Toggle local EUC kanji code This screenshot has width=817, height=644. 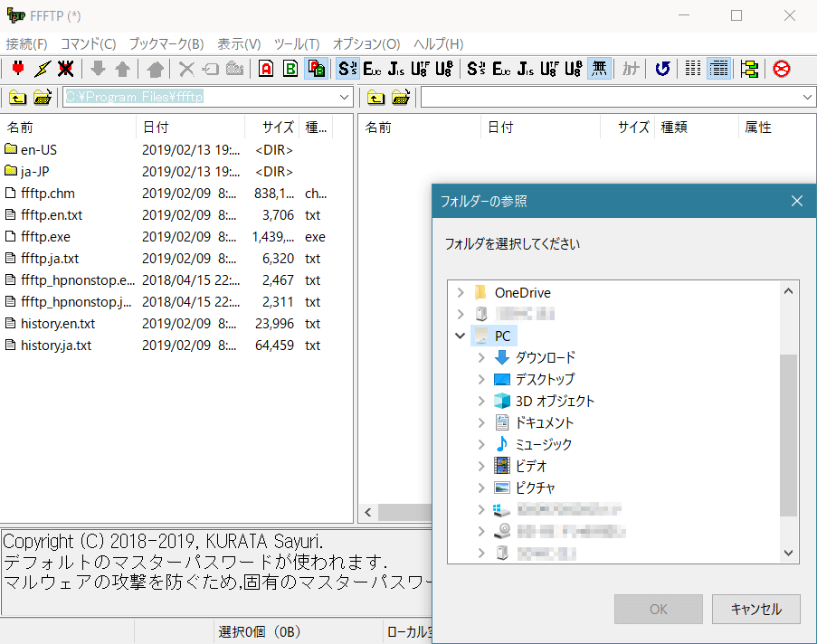(372, 69)
